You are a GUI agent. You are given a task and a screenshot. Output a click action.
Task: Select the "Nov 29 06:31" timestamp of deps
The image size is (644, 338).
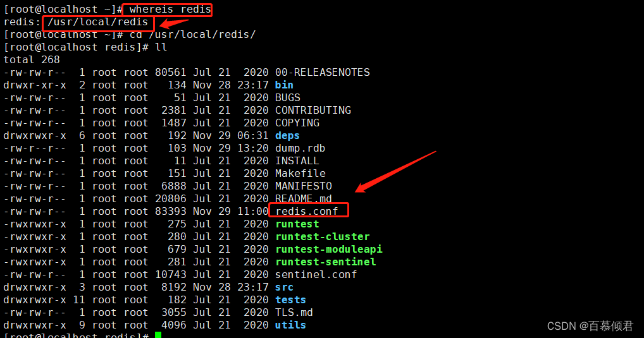click(x=231, y=136)
